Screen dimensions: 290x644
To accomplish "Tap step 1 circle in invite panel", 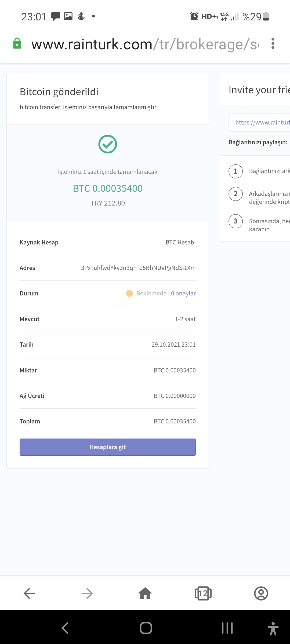I will (x=235, y=171).
